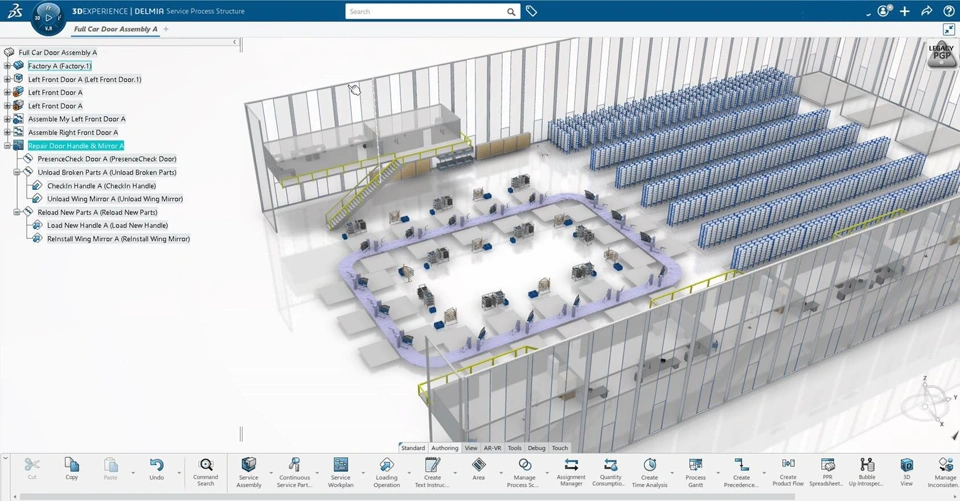Expand the Factory A tree node
The width and height of the screenshot is (960, 501).
7,66
